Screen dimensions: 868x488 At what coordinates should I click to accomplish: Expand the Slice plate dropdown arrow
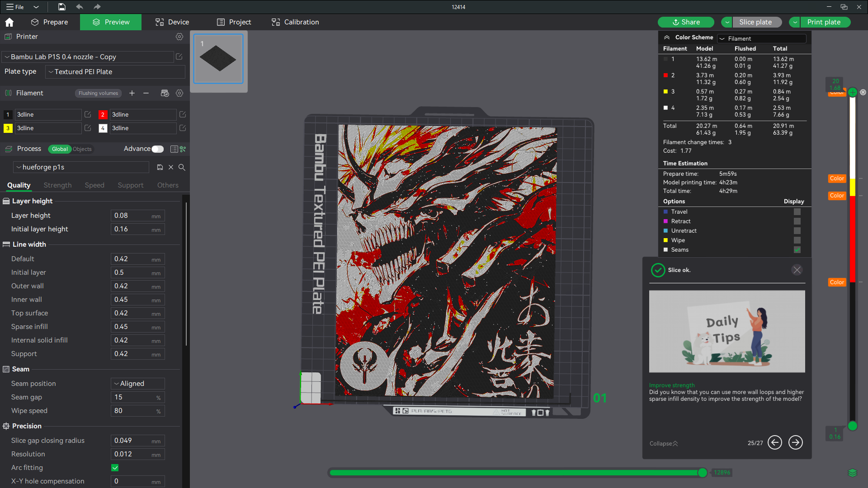tap(727, 22)
